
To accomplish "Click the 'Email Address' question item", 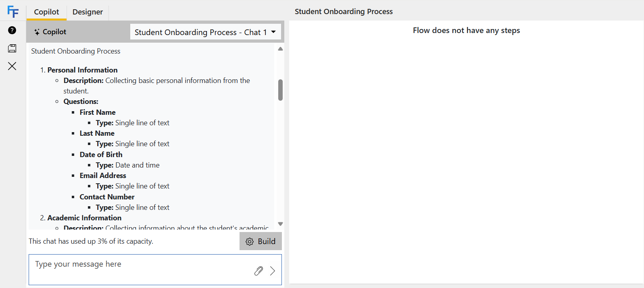I will tap(103, 176).
